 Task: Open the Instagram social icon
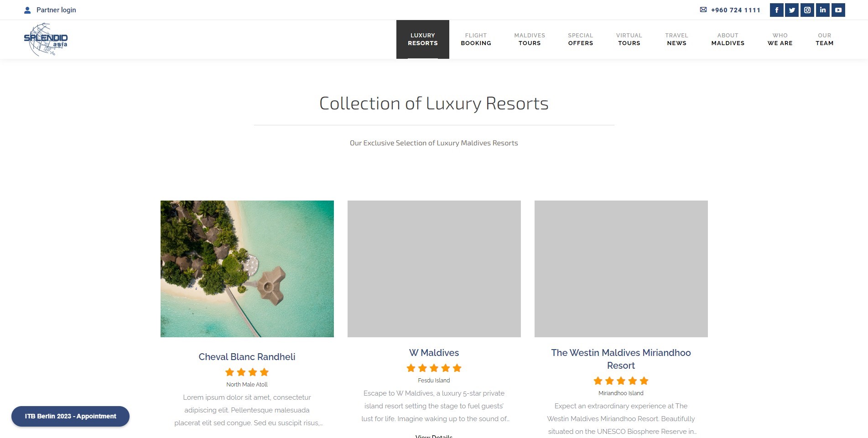pyautogui.click(x=807, y=10)
